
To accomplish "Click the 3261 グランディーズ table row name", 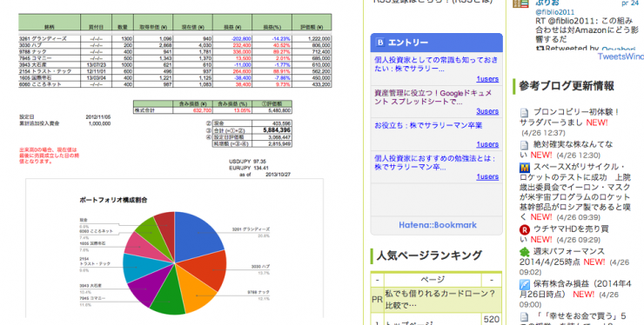I will [43, 38].
